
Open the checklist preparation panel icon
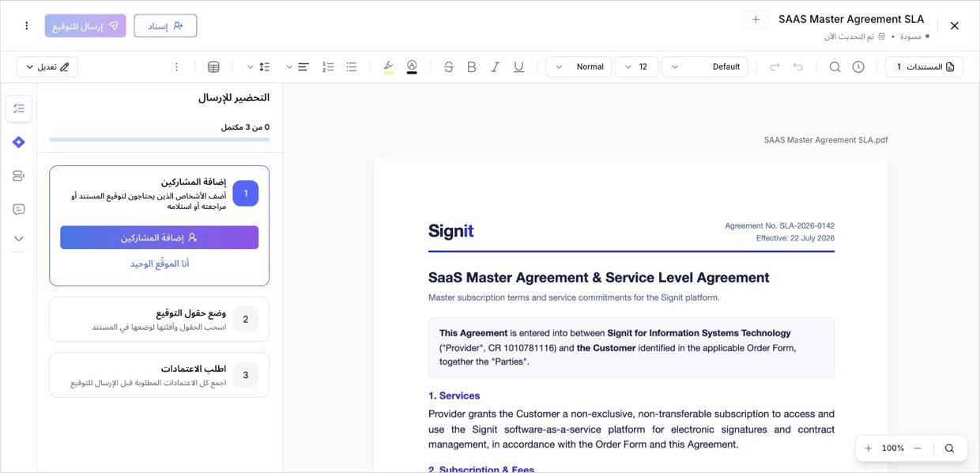click(19, 108)
